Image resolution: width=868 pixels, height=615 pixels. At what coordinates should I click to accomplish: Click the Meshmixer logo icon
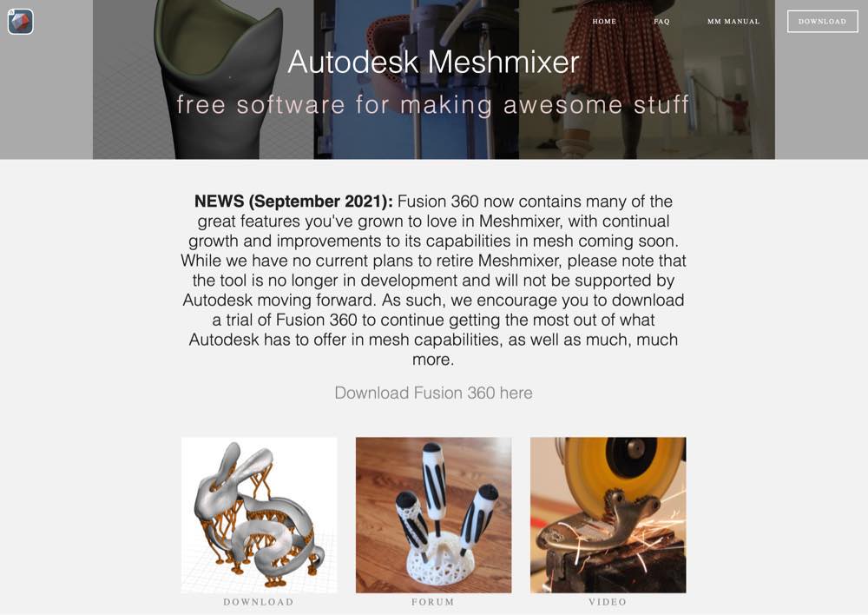[x=21, y=22]
